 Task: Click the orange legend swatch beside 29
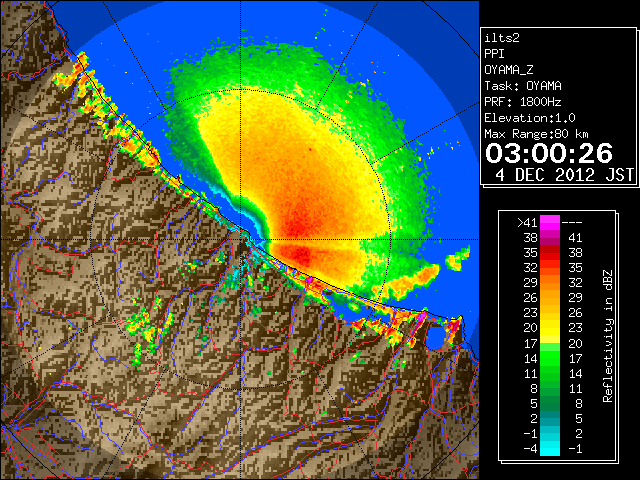click(550, 283)
